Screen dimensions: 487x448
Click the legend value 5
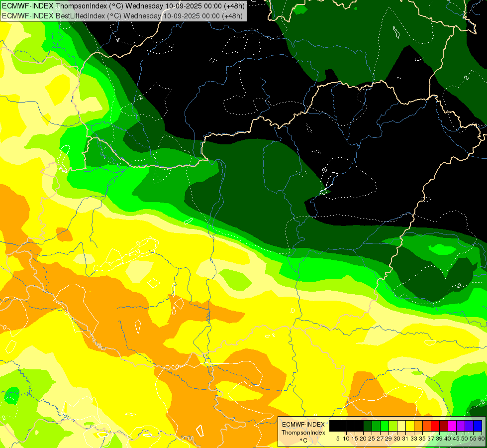tap(338, 439)
